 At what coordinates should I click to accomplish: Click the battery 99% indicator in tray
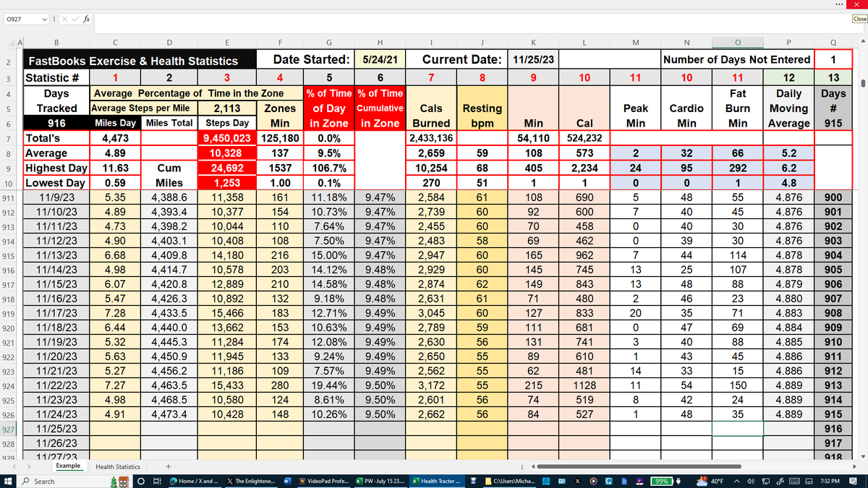pos(662,481)
